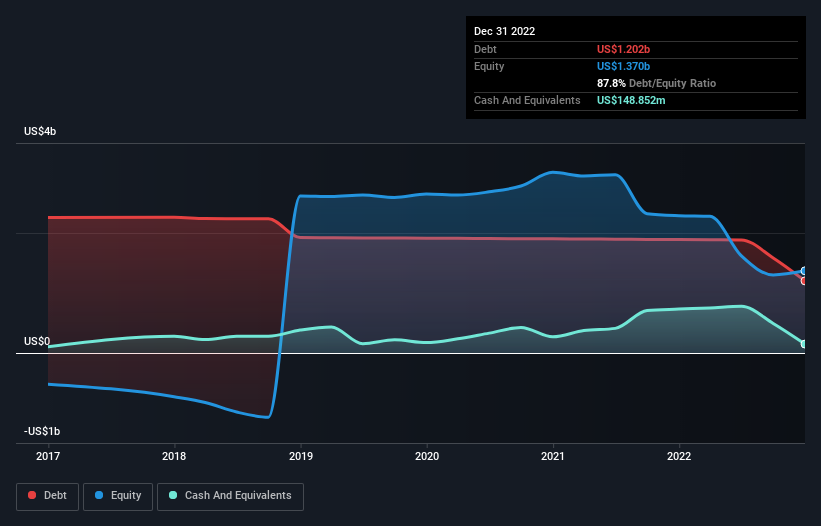Toggle the Debt series legend button
The image size is (821, 526).
(48, 496)
